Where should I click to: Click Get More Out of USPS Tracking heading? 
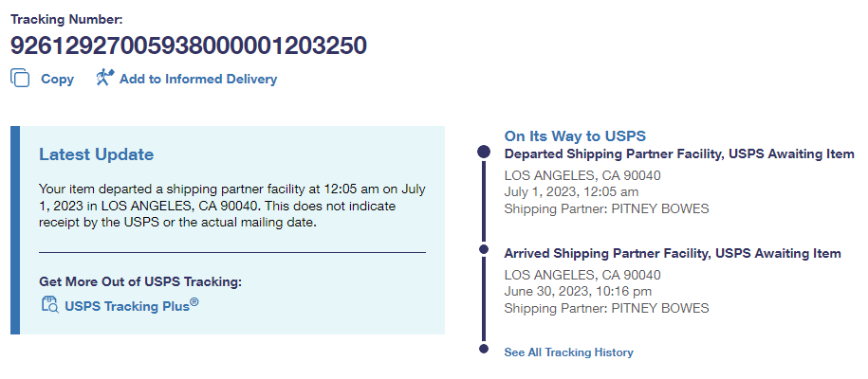point(140,281)
